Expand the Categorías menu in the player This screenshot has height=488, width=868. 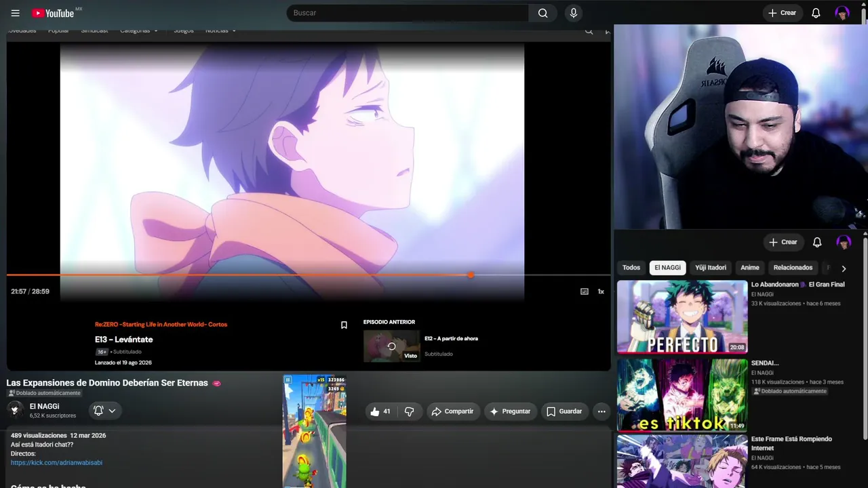coord(139,30)
